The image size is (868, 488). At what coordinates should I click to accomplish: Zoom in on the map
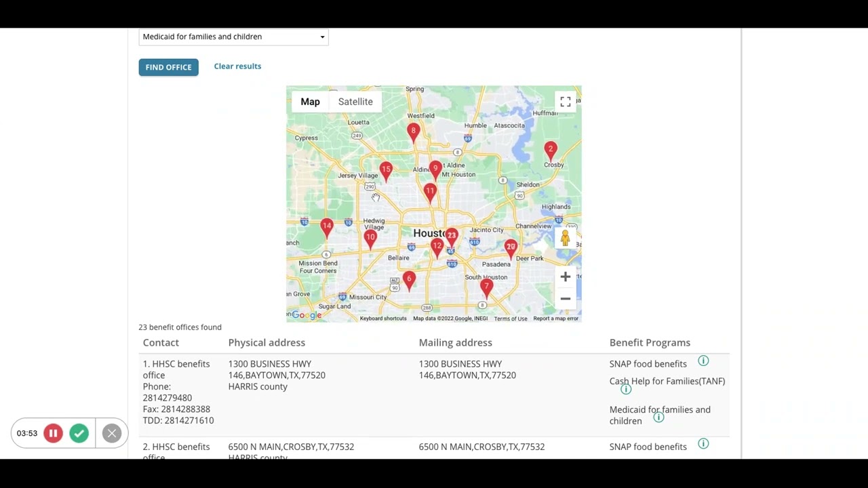565,277
